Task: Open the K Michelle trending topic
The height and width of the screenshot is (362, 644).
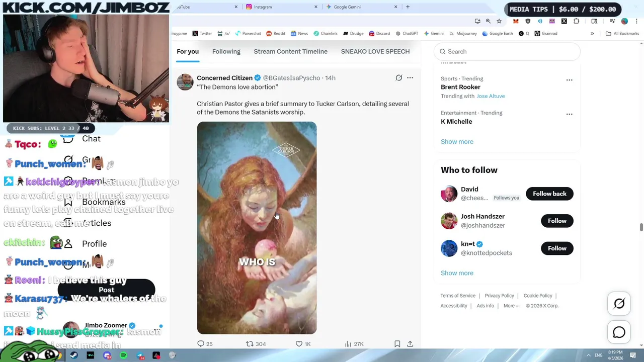Action: pos(456,122)
